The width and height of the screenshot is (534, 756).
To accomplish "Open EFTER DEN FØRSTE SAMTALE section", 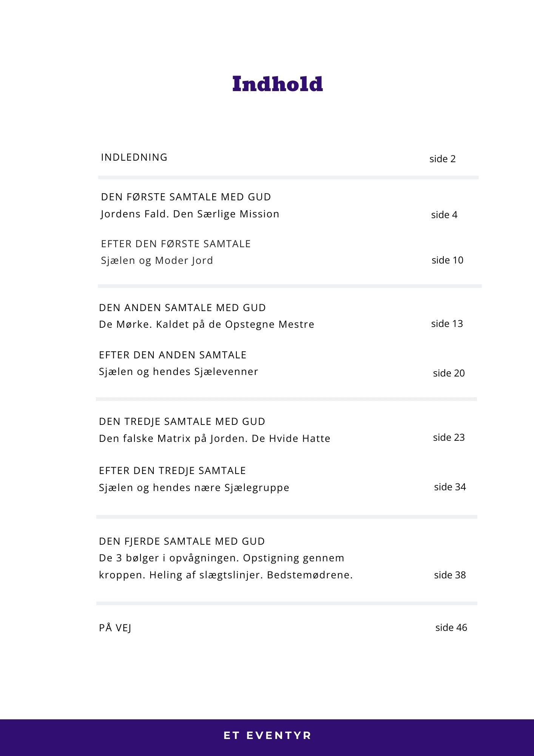I will [x=176, y=244].
